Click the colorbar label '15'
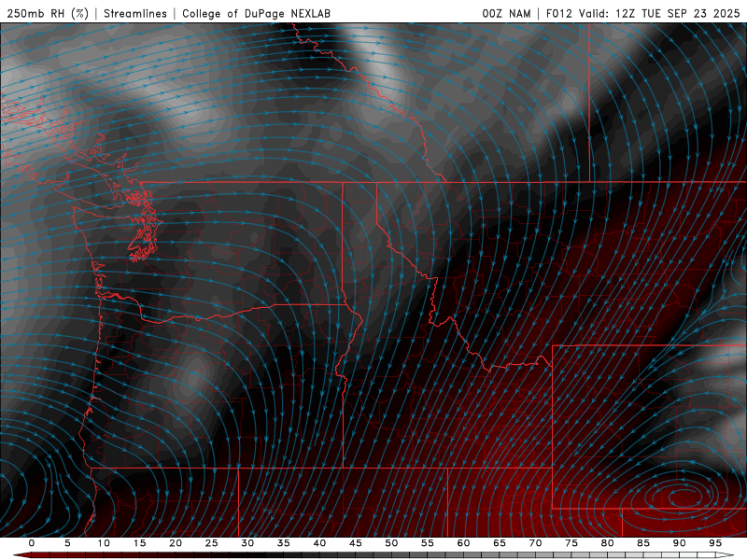The image size is (747, 560). [x=139, y=543]
